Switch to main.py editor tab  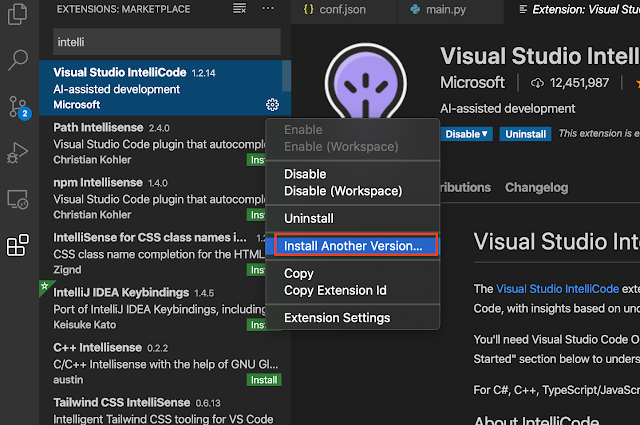tap(450, 10)
